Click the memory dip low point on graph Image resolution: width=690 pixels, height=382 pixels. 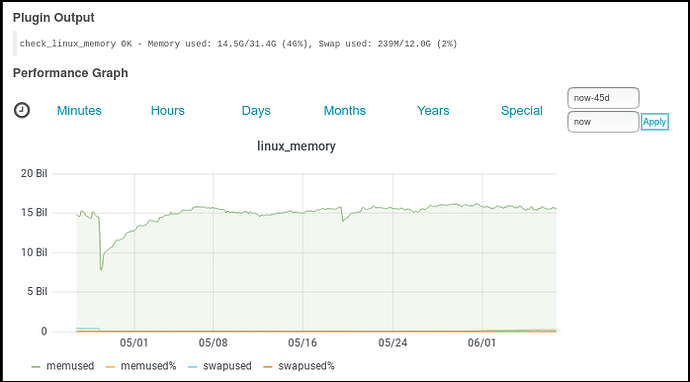coord(101,269)
